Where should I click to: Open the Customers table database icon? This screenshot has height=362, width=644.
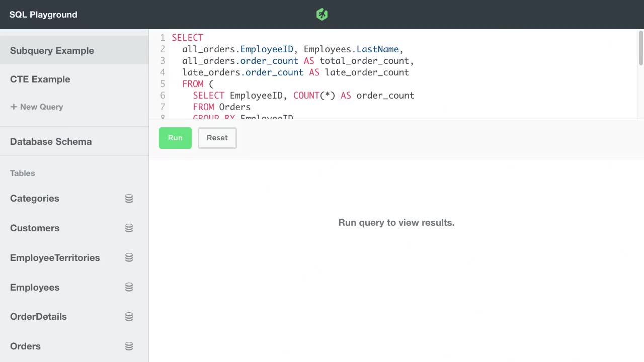pos(129,228)
